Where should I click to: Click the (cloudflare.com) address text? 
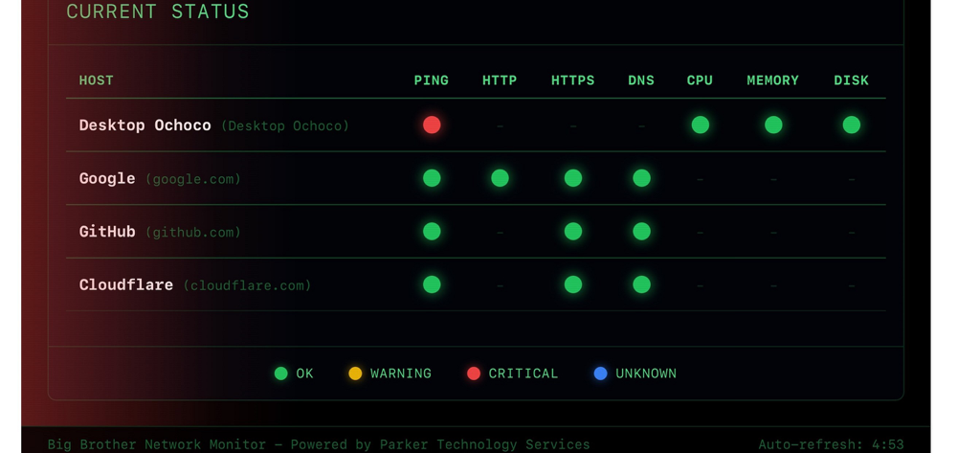click(248, 285)
